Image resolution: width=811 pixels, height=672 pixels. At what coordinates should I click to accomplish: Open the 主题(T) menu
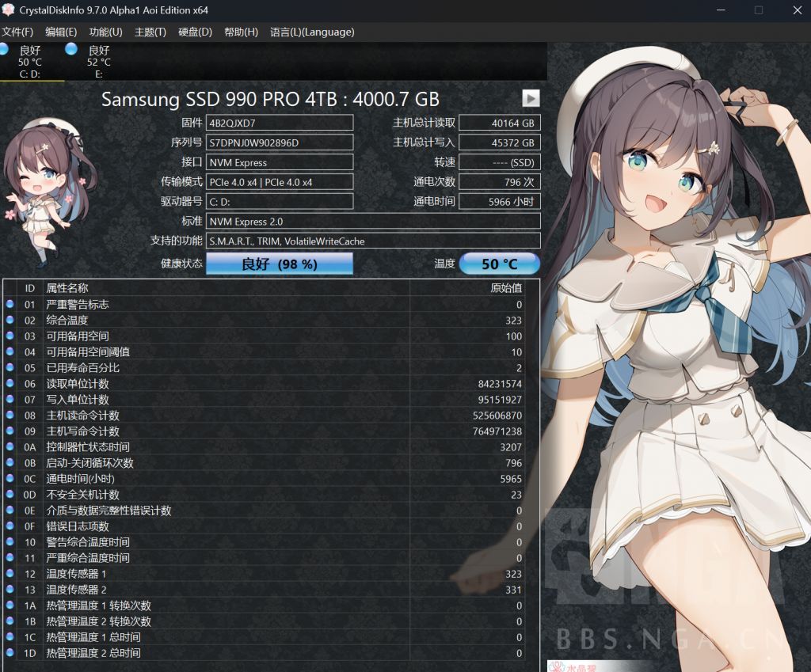tap(150, 32)
